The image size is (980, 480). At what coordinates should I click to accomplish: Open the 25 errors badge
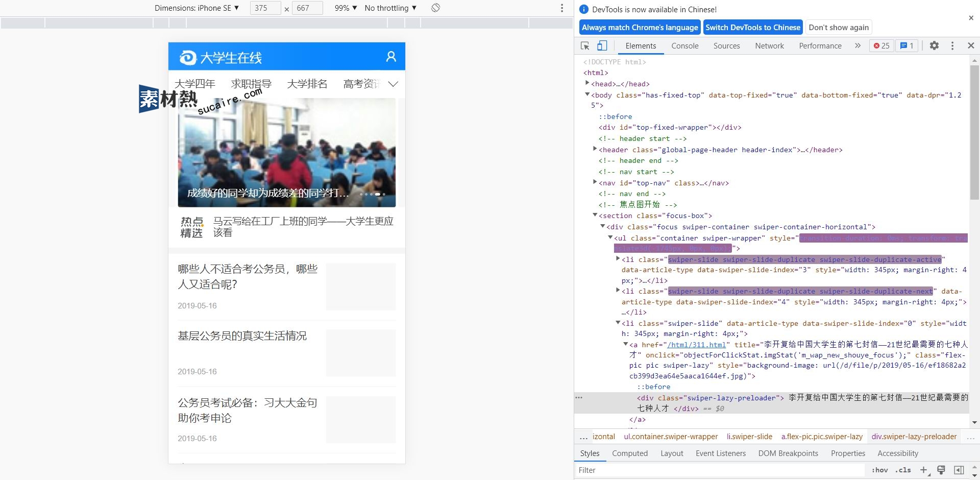point(881,46)
